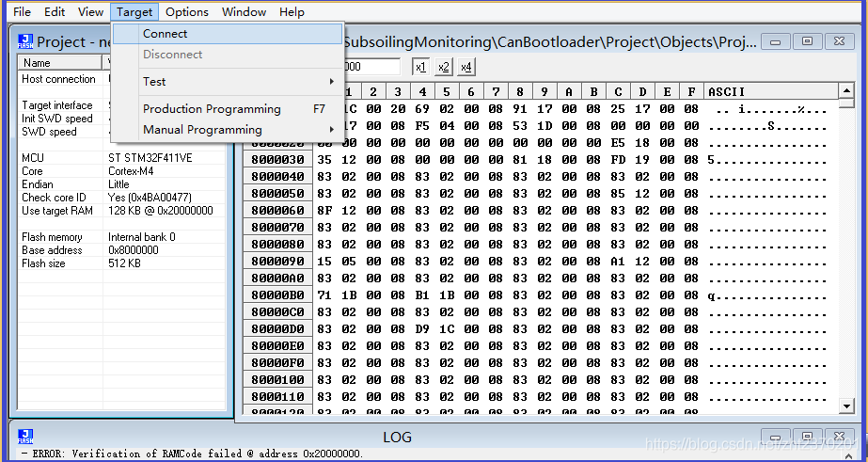Set data view width to x1

pyautogui.click(x=420, y=67)
